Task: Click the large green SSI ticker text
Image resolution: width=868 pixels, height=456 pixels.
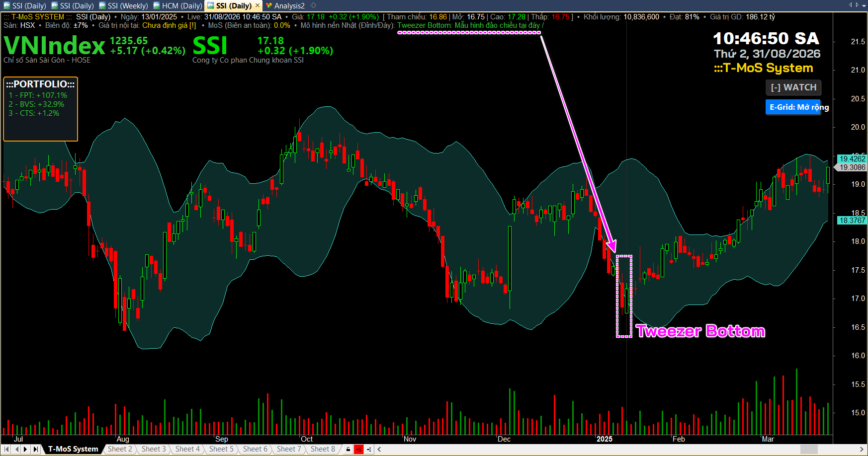Action: (x=210, y=46)
